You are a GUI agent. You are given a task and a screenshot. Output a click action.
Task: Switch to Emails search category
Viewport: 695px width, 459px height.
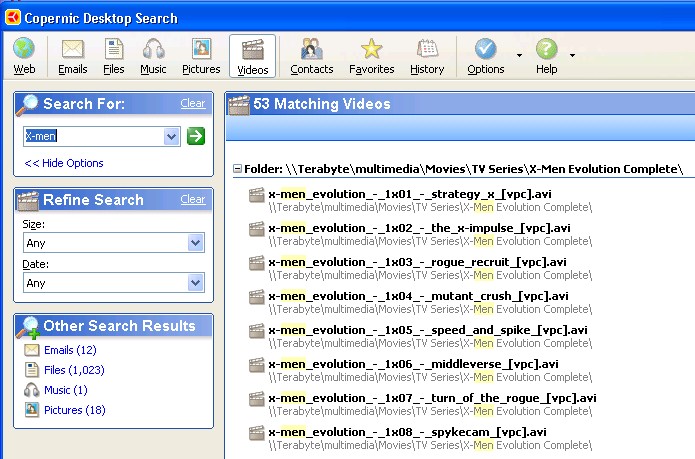coord(73,56)
